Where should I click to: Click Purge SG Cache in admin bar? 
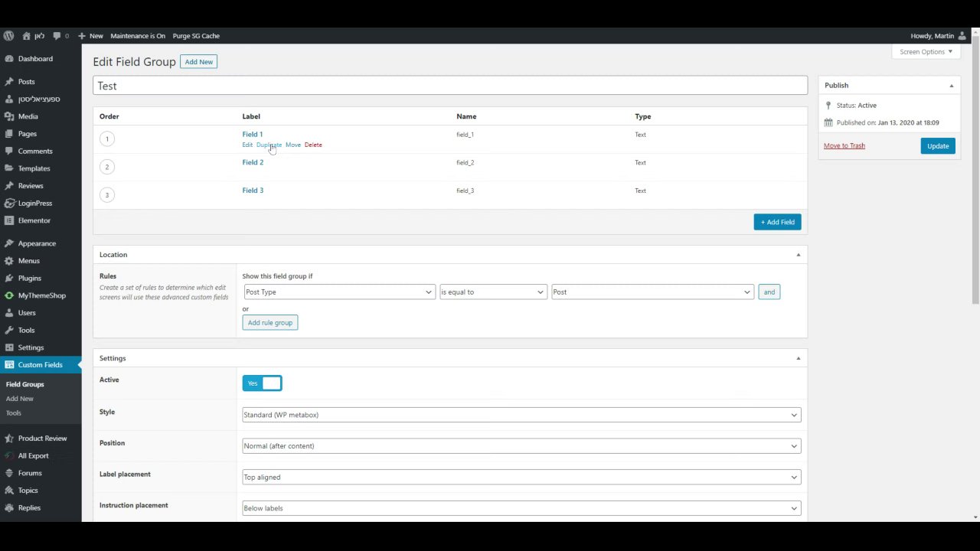[x=196, y=36]
